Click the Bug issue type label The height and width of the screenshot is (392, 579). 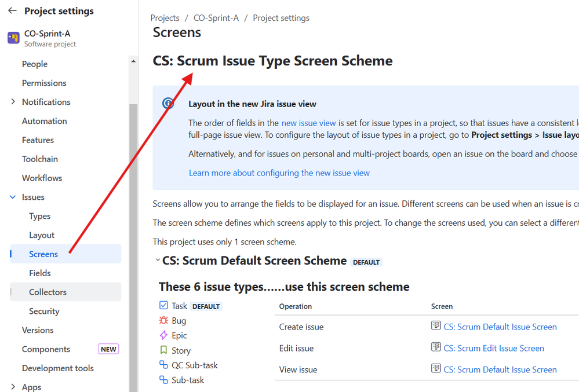click(179, 321)
